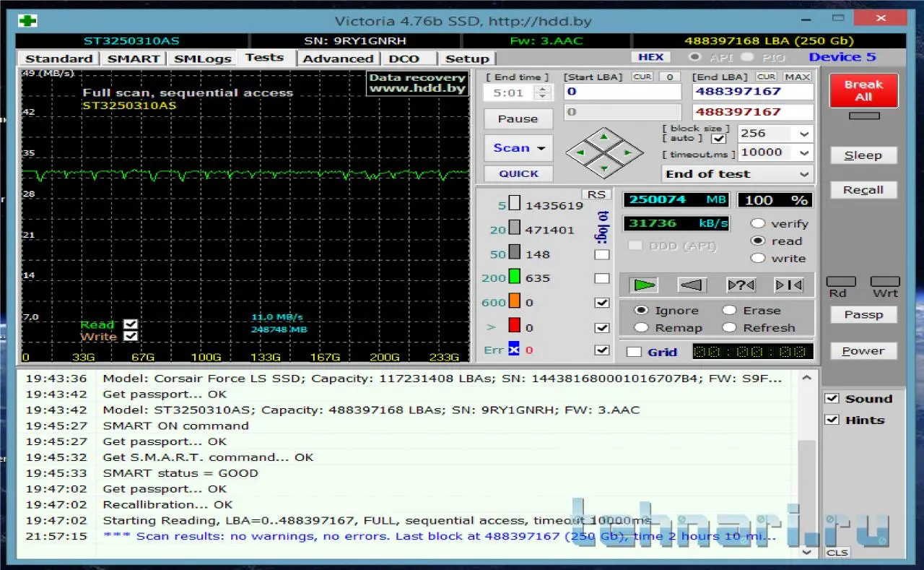
Task: Click the RS button above block counts
Action: [596, 194]
